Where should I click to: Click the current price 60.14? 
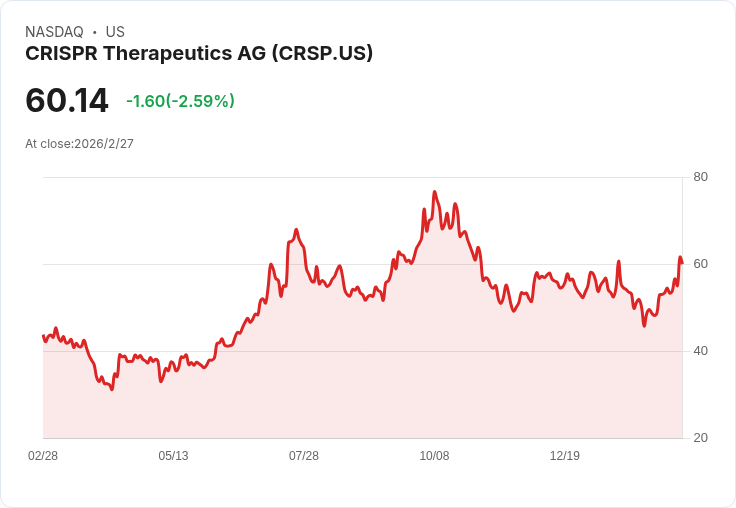[x=67, y=100]
